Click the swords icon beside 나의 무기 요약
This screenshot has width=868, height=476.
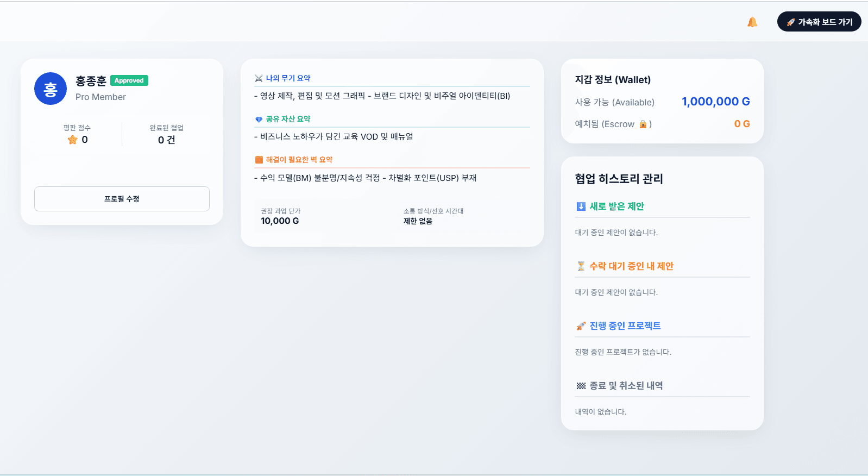pos(259,78)
